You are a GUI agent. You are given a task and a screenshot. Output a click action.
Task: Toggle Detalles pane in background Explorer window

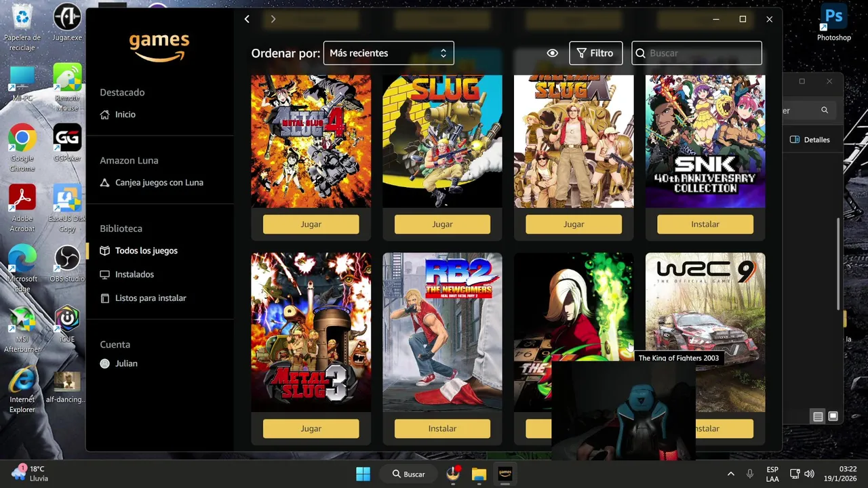pos(810,140)
